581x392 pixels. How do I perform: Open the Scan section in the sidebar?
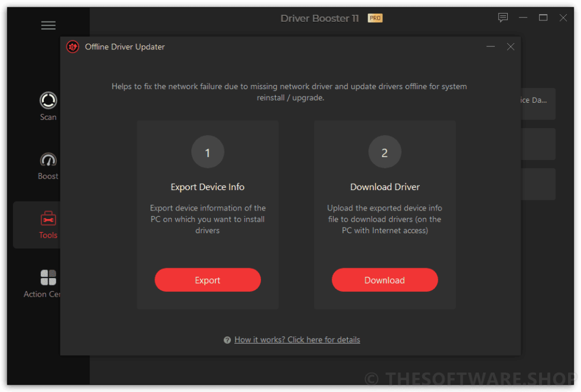(48, 106)
